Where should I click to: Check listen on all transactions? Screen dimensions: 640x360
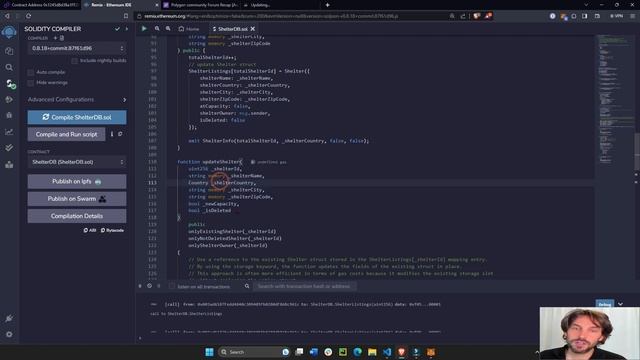click(172, 286)
